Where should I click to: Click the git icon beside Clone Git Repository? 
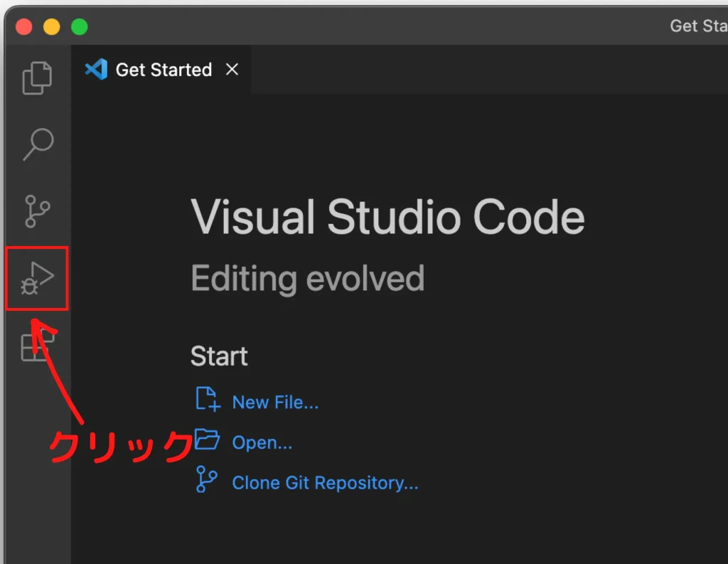[206, 481]
